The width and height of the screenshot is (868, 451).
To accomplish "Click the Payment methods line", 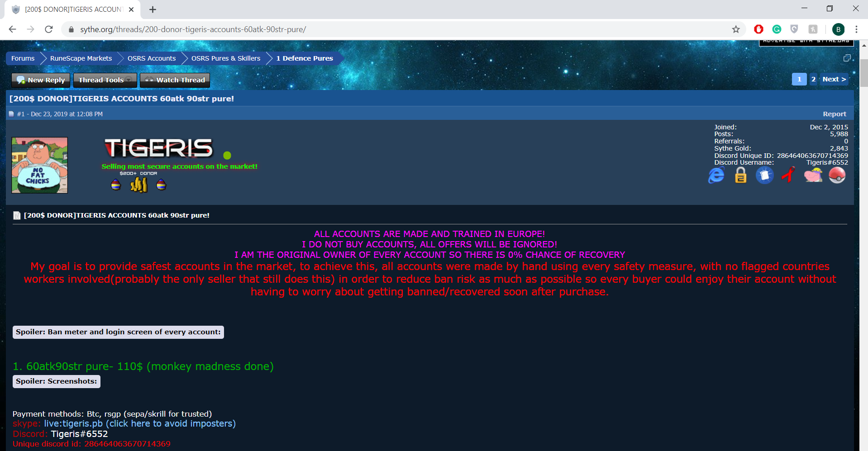I will 112,414.
